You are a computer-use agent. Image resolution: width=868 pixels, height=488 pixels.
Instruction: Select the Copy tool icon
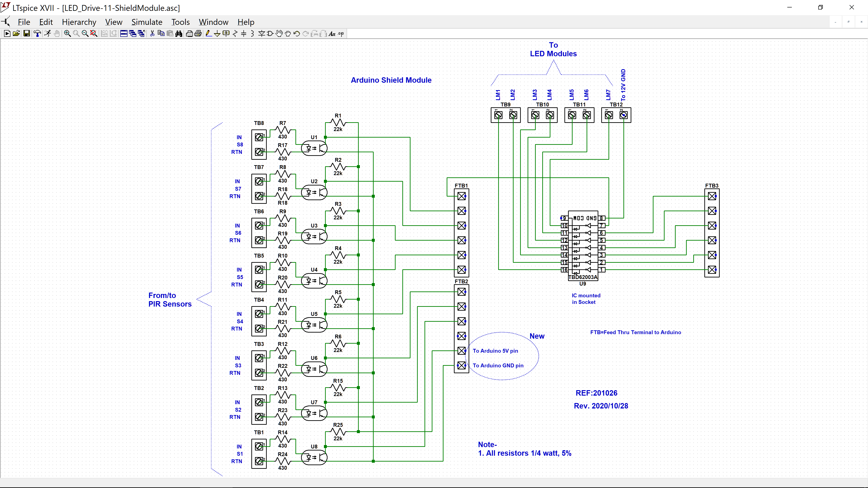pyautogui.click(x=161, y=33)
